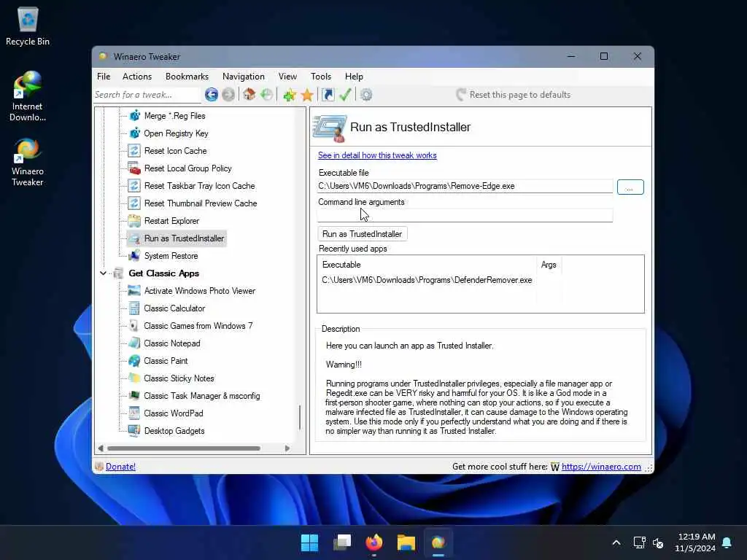Open 'See in detail how this tweak works'
This screenshot has width=747, height=560.
[377, 155]
